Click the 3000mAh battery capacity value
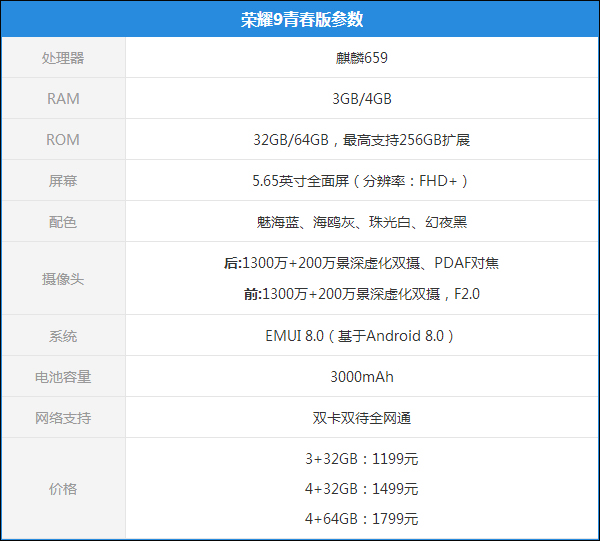 tap(361, 377)
